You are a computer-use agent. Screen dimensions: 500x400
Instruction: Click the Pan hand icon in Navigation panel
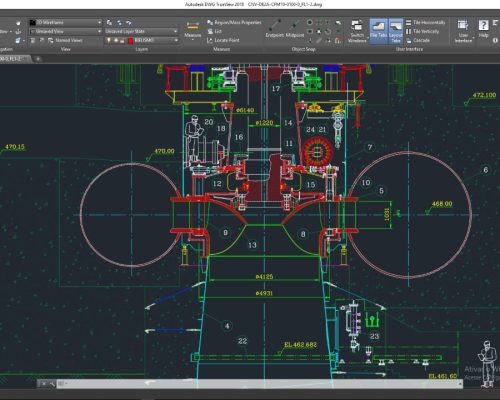pos(18,22)
